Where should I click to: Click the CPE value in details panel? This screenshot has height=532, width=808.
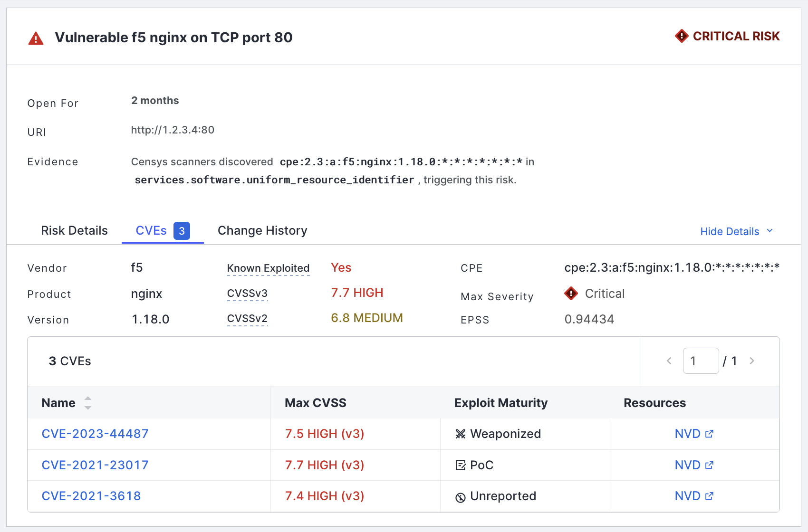coord(672,267)
